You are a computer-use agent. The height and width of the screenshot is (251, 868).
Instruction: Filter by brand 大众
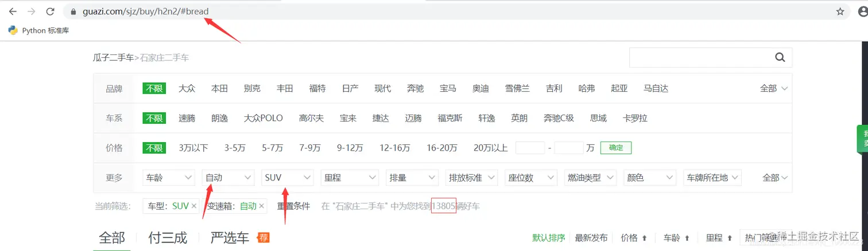point(187,88)
